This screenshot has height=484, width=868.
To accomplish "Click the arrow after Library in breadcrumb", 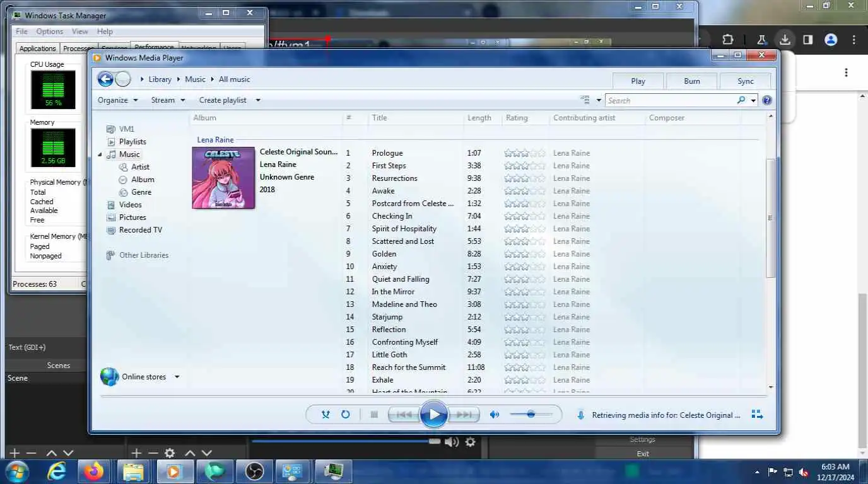I will 179,79.
